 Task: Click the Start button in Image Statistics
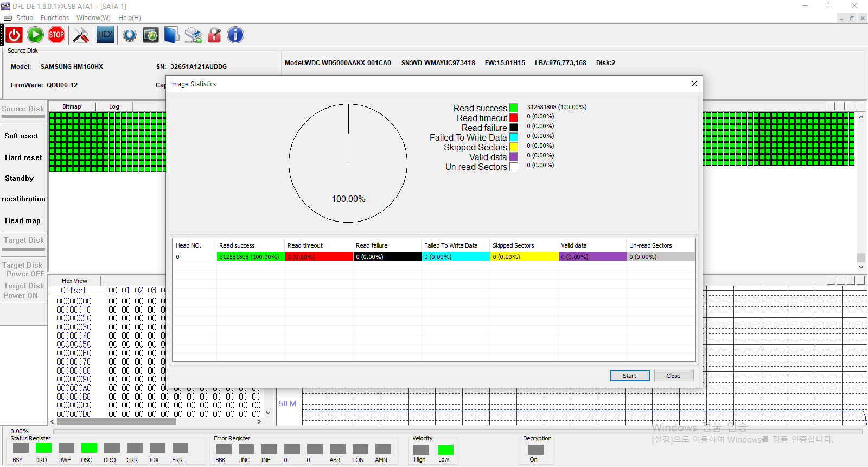(x=629, y=376)
